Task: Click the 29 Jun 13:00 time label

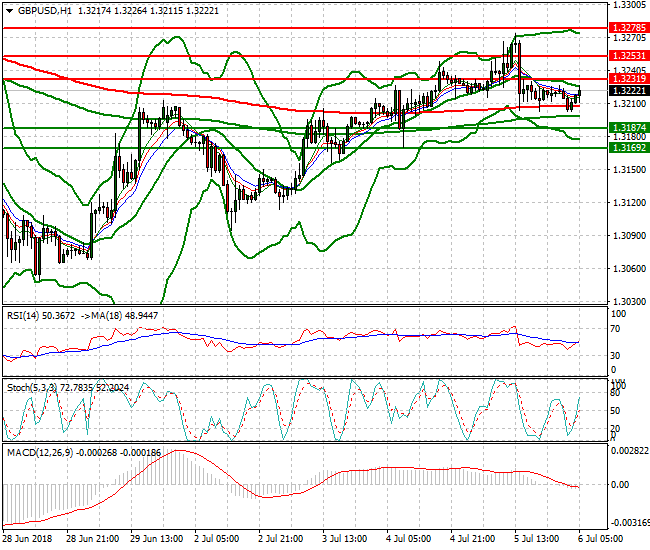Action: click(x=157, y=539)
